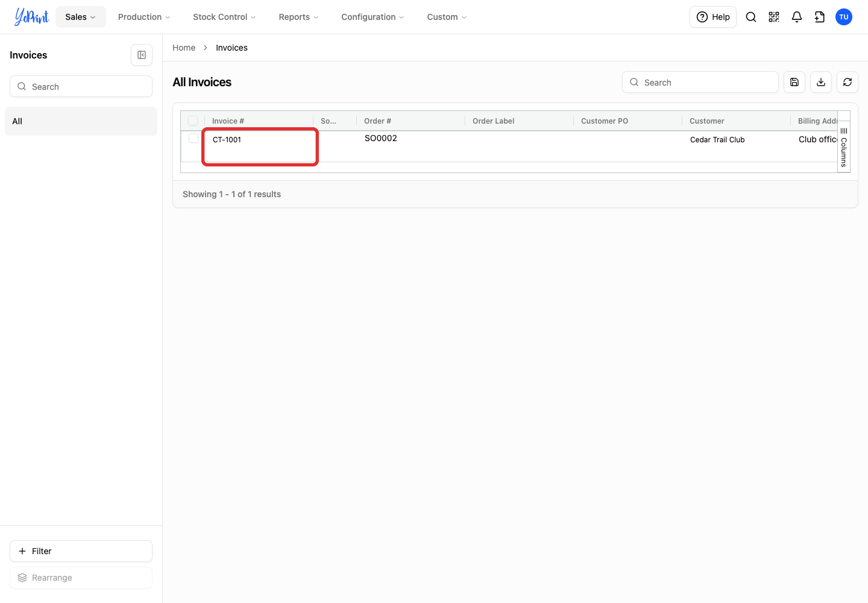868x603 pixels.
Task: Expand the Configuration menu
Action: pos(373,17)
